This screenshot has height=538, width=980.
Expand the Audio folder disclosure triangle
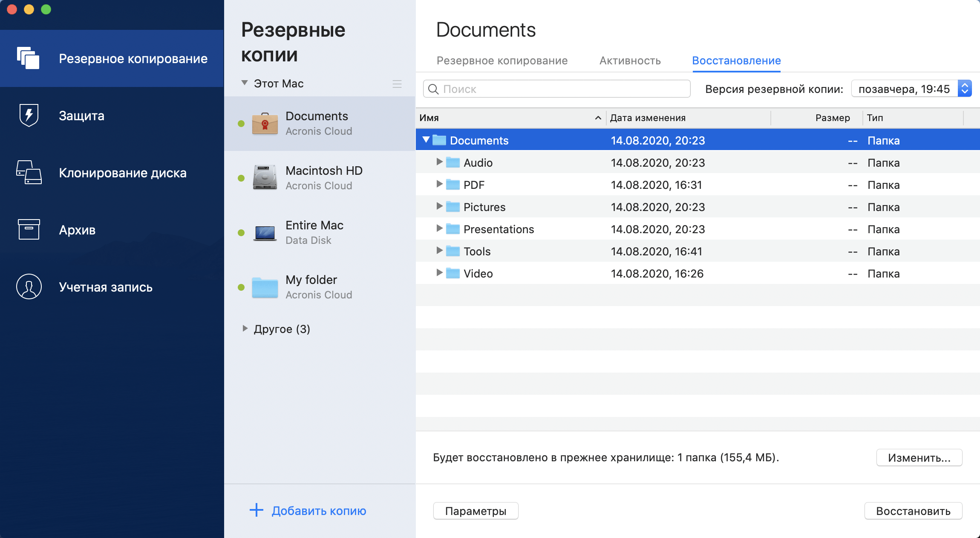coord(439,162)
